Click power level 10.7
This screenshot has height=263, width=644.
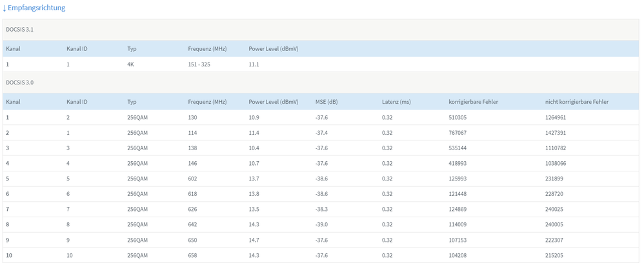click(x=254, y=163)
